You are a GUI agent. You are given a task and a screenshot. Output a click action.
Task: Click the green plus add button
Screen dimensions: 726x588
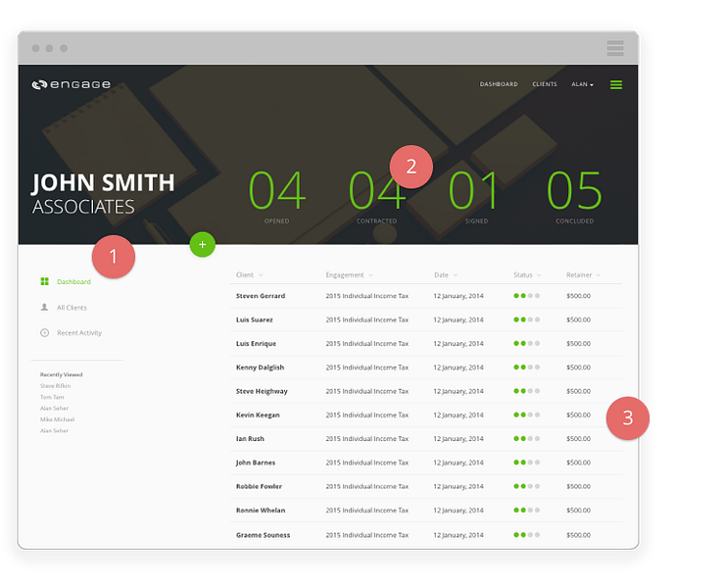[x=203, y=244]
